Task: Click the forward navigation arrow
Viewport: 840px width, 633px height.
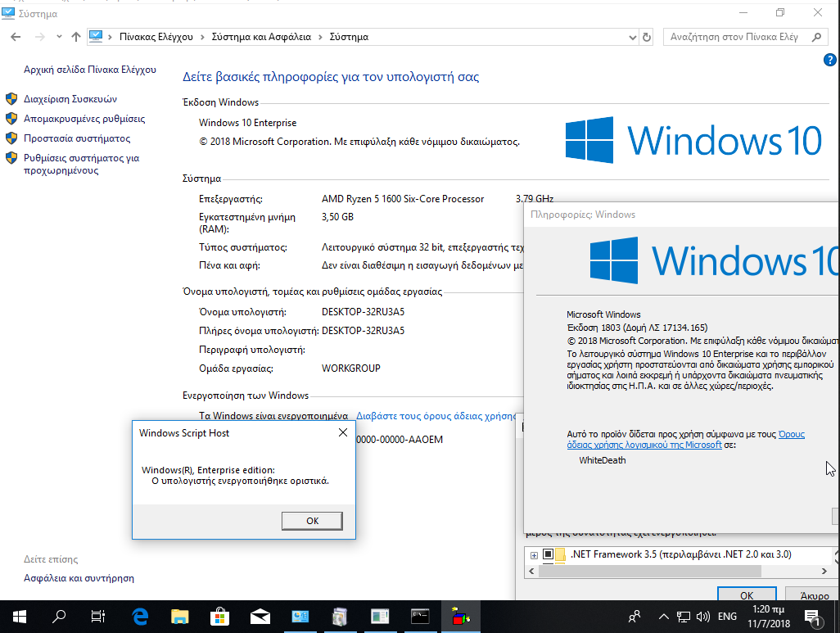Action: [39, 37]
